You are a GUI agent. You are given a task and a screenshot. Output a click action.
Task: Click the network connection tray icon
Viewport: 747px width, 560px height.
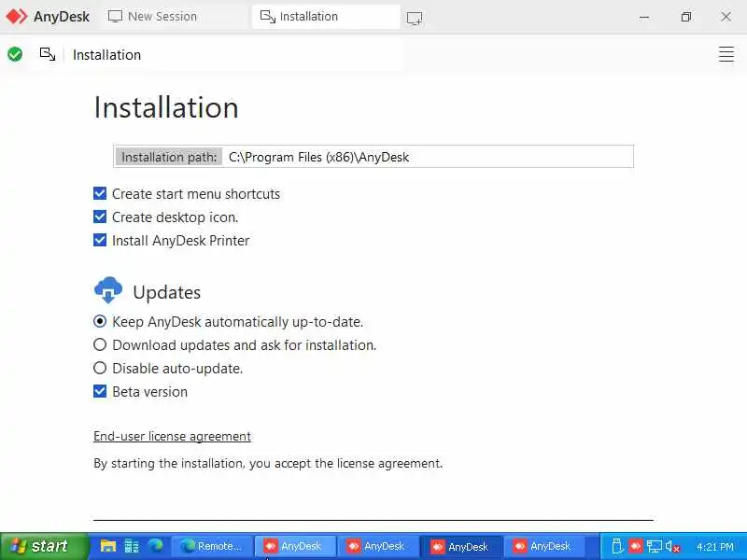654,546
